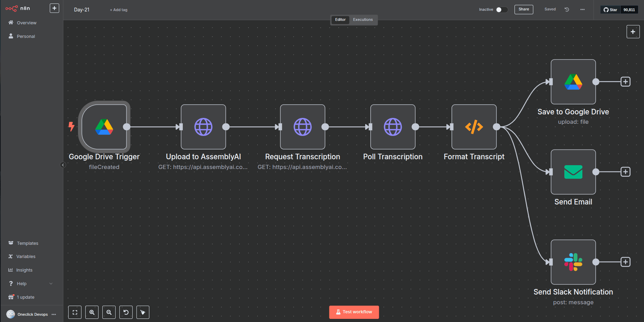Zoom in on the canvas
644x322 pixels.
pyautogui.click(x=92, y=312)
